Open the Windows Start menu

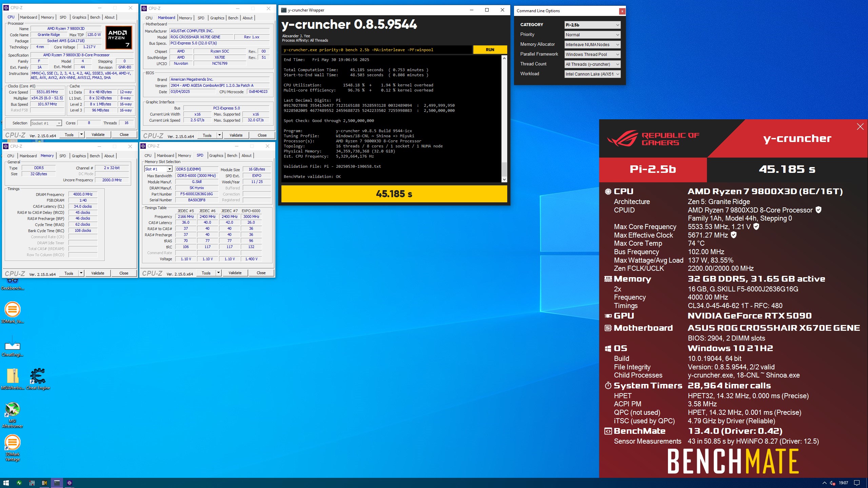tap(6, 483)
